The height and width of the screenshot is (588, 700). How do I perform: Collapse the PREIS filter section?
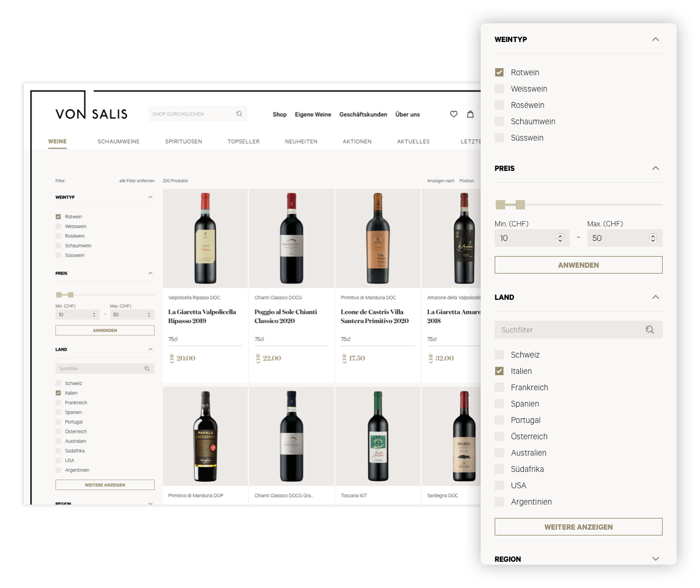[x=656, y=168]
